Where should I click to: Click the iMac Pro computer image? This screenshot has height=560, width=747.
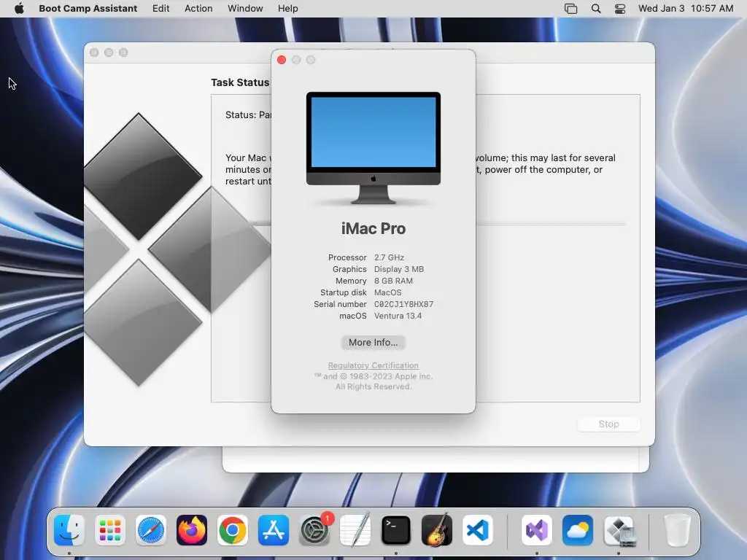373,148
